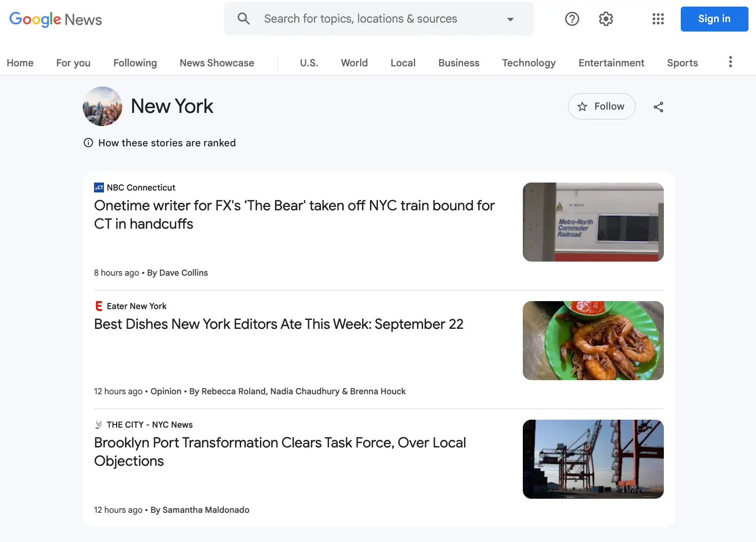The image size is (756, 542).
Task: Open port cranes thumbnail
Action: (x=593, y=459)
